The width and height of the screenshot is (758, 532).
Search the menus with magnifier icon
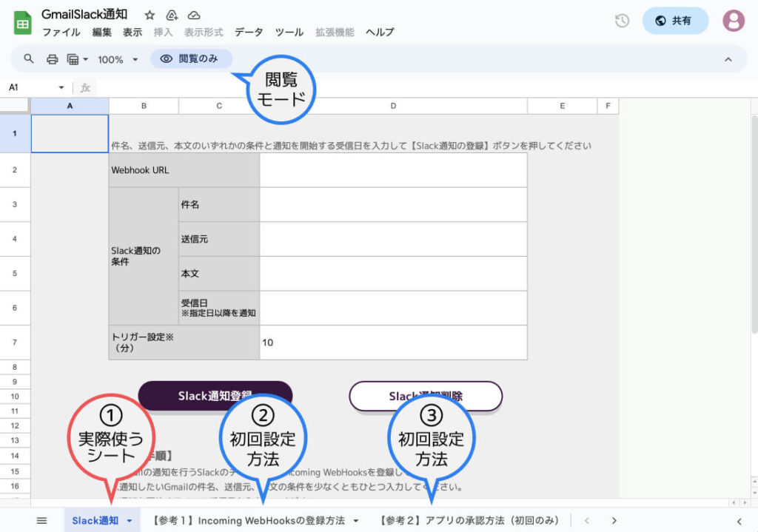click(29, 59)
